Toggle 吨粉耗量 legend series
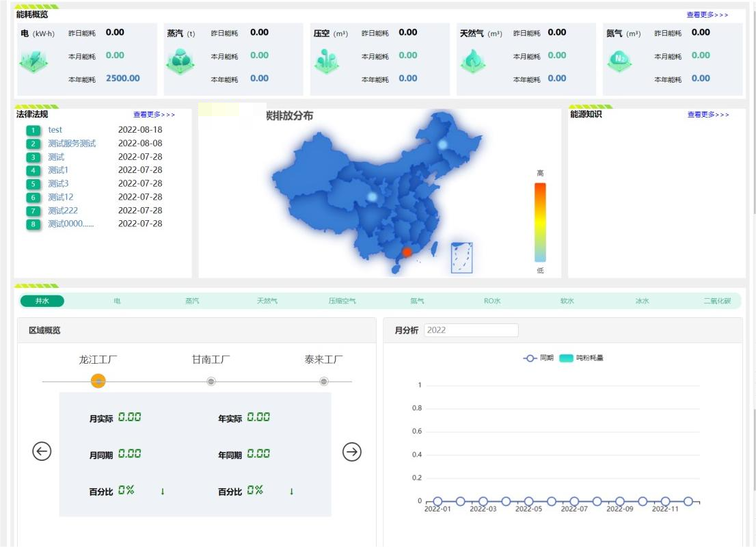 (x=581, y=358)
